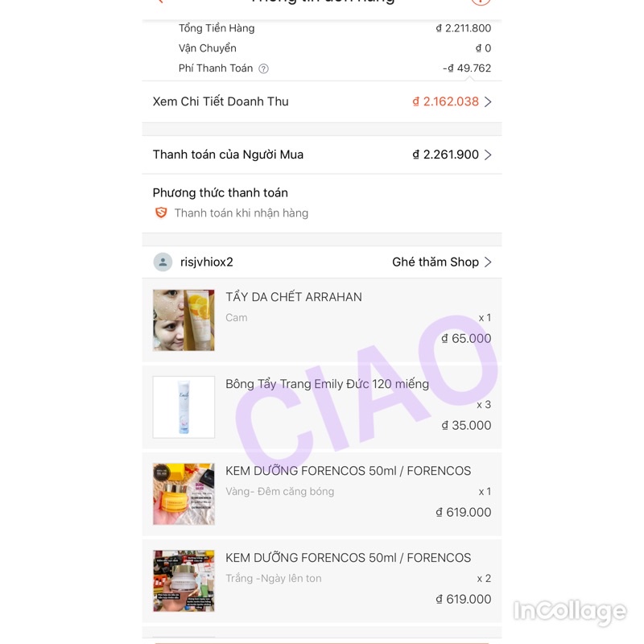Select the TẨY DA CHẾT ARRAHAN item title

click(x=294, y=296)
